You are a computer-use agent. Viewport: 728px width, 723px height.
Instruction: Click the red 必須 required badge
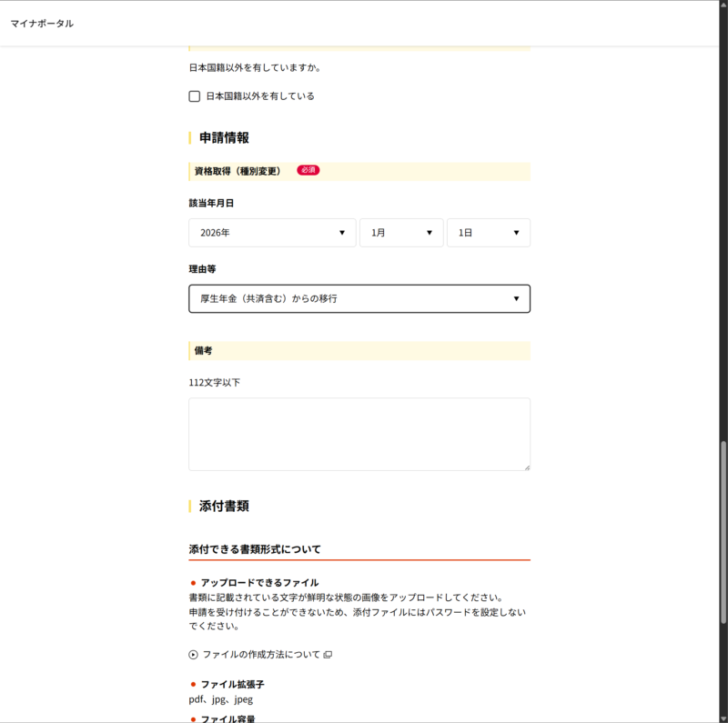coord(308,170)
